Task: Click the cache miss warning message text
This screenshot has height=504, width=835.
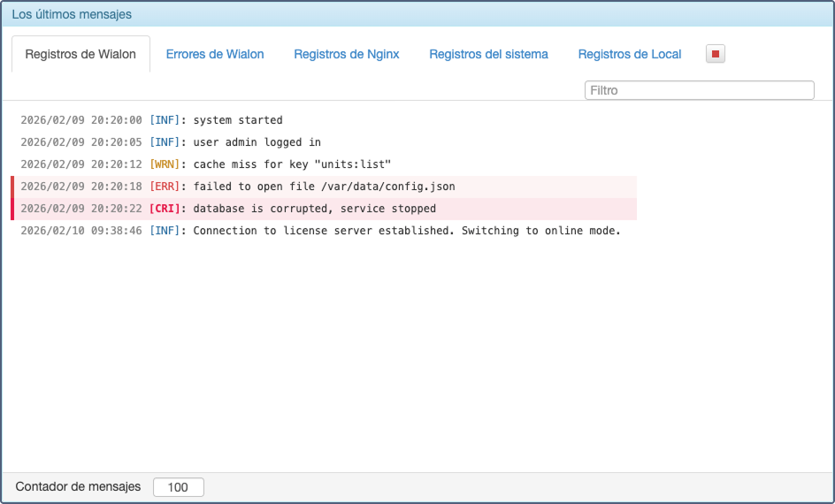Action: [x=292, y=164]
